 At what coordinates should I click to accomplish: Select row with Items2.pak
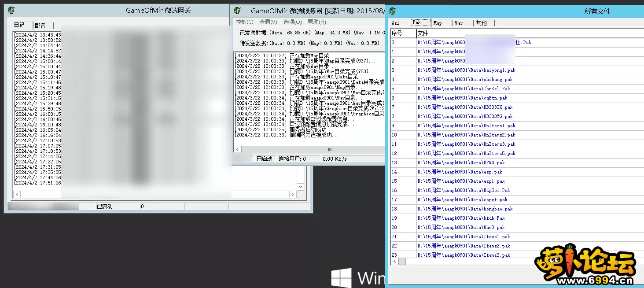pyautogui.click(x=517, y=246)
